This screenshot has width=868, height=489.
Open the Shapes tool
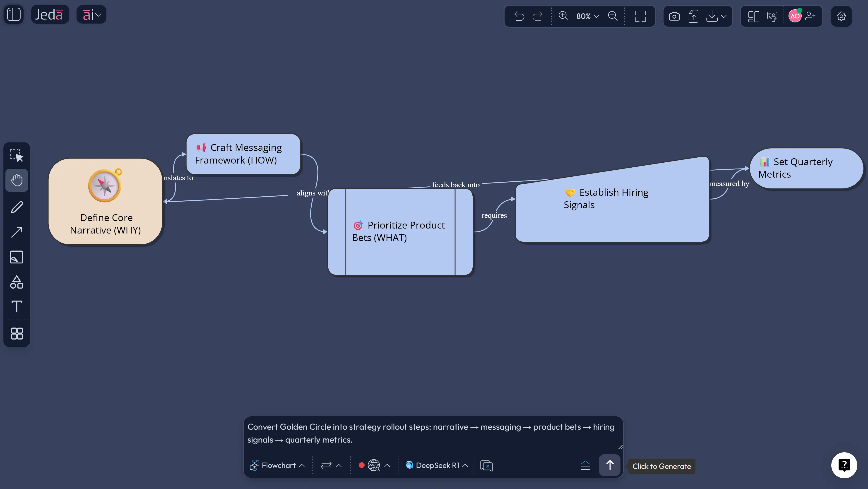[x=17, y=282]
